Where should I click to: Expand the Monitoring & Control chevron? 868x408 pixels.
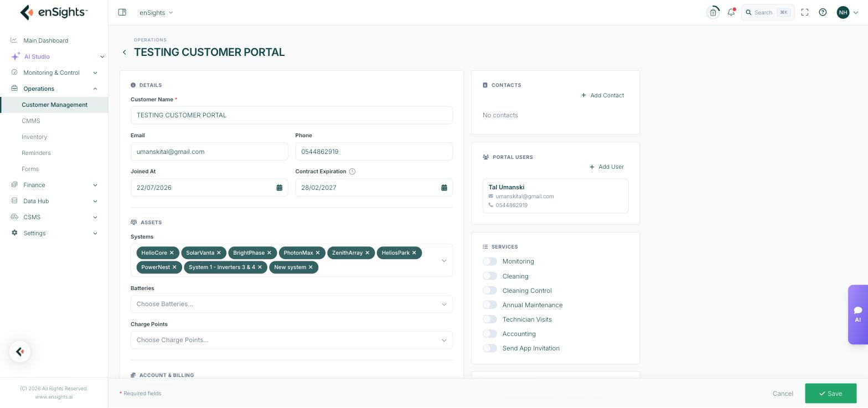[x=95, y=73]
